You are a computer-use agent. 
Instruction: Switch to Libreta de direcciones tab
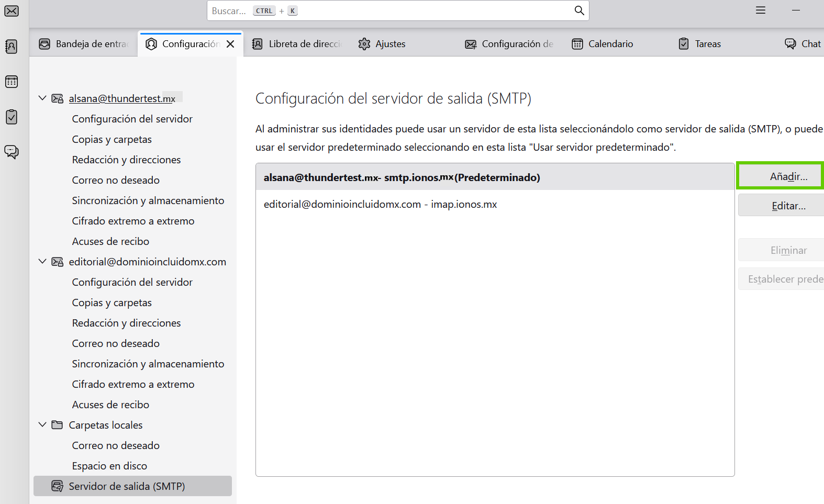[297, 44]
